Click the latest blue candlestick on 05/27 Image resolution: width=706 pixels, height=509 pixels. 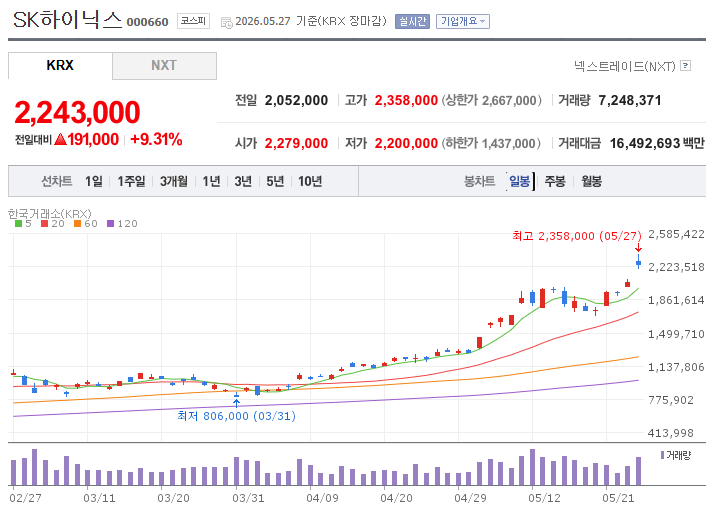coord(638,262)
